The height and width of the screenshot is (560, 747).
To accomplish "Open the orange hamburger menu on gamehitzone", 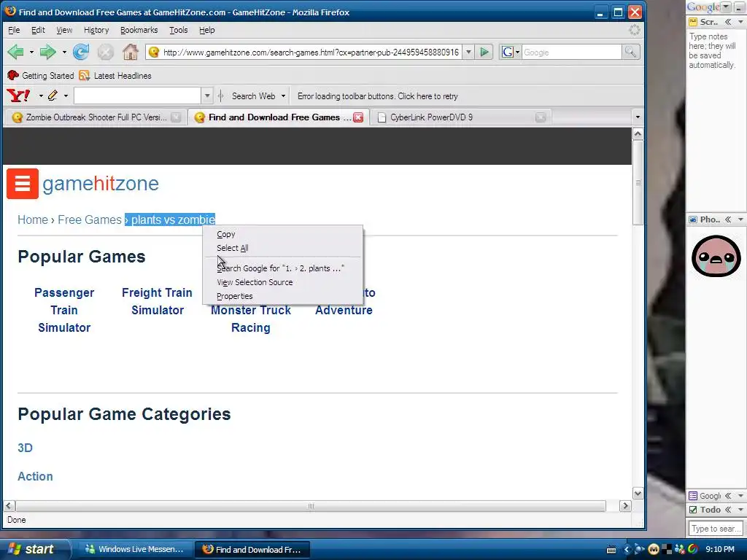I will 23,183.
